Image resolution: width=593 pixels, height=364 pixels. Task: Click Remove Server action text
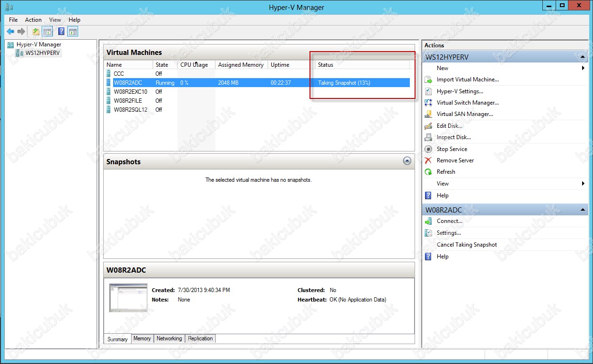(455, 160)
